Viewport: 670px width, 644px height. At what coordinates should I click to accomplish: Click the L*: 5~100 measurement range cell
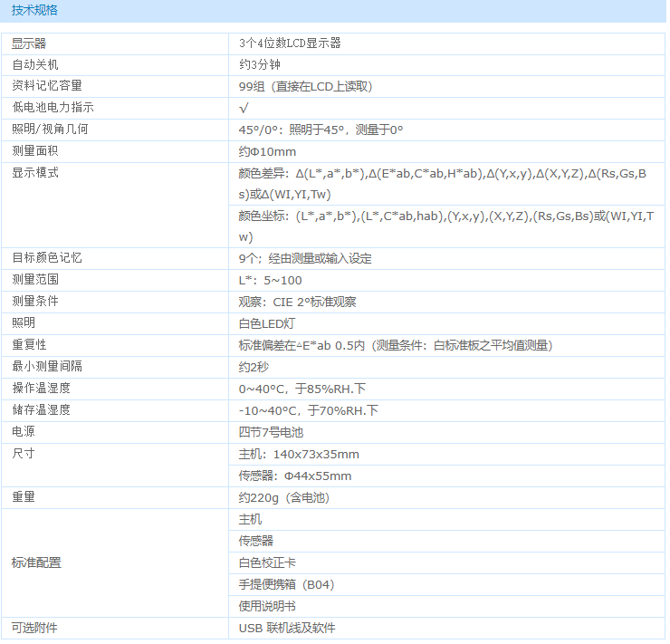point(270,281)
